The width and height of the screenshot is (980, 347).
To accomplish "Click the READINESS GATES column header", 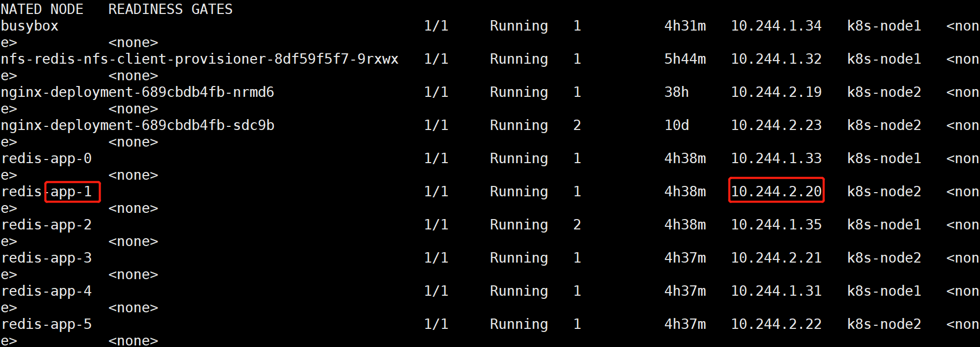I will tap(171, 9).
